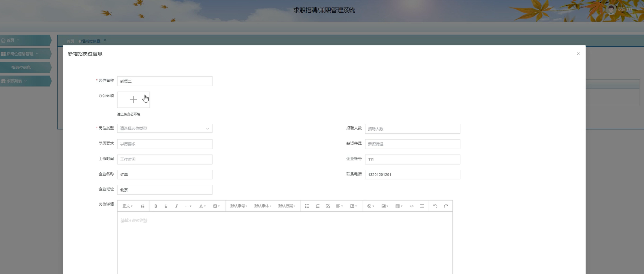Insert a horizontal divider line
This screenshot has width=644, height=274.
pos(422,206)
